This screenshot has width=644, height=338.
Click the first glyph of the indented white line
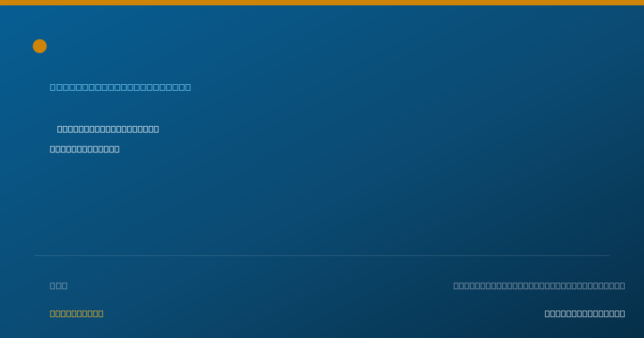click(x=60, y=129)
